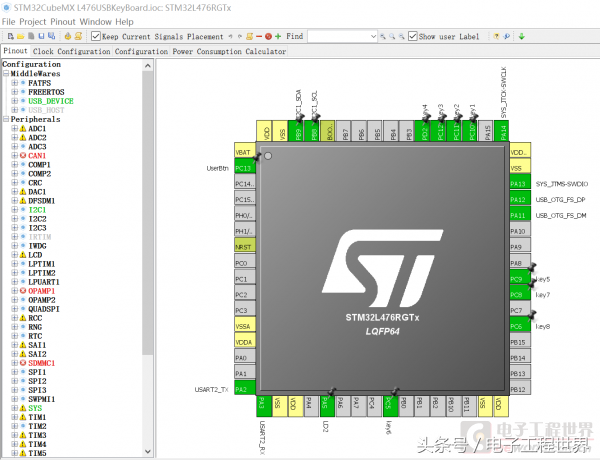Click the NRST pin on chip
The image size is (600, 460).
pos(245,245)
